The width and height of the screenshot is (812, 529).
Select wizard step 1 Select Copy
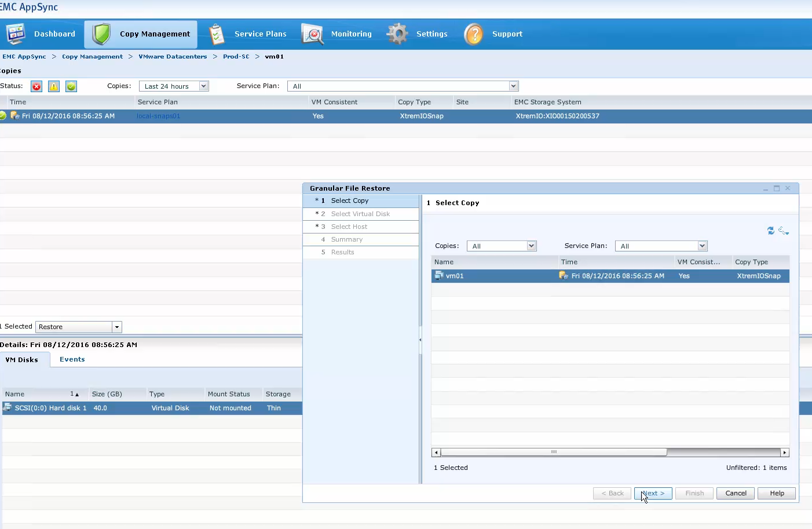click(x=361, y=200)
